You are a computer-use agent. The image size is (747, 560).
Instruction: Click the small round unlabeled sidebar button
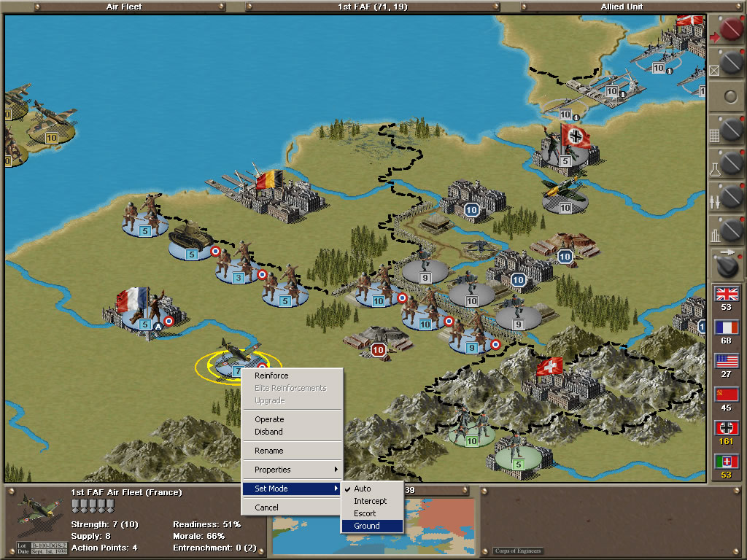730,97
